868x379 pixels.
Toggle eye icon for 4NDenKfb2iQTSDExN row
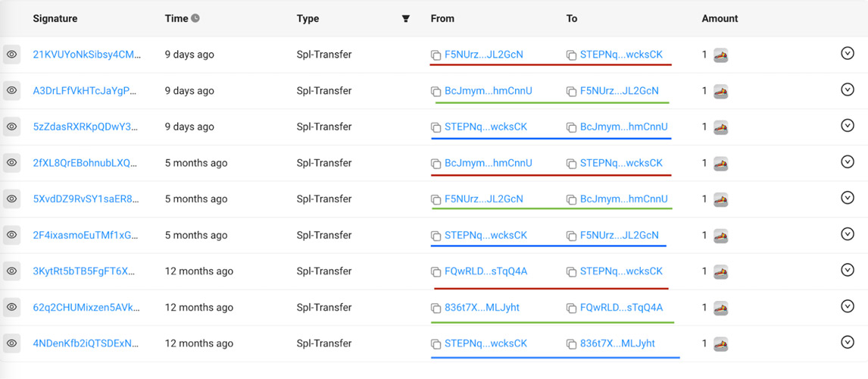pos(11,343)
